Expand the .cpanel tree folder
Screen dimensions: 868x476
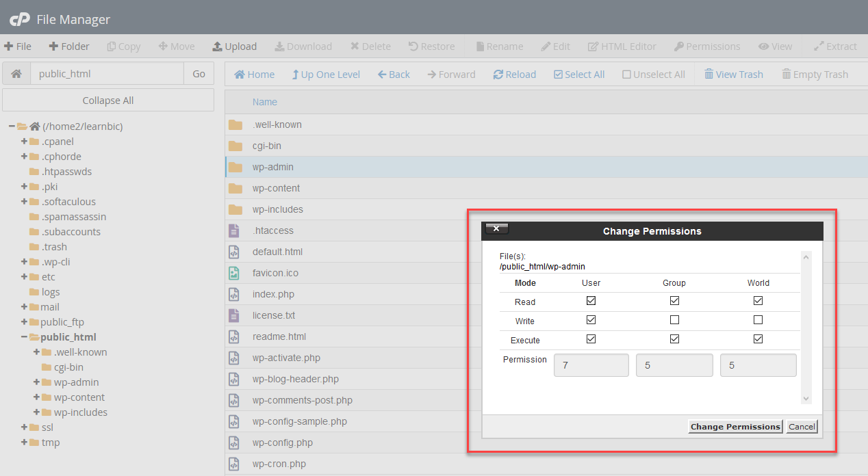tap(24, 142)
